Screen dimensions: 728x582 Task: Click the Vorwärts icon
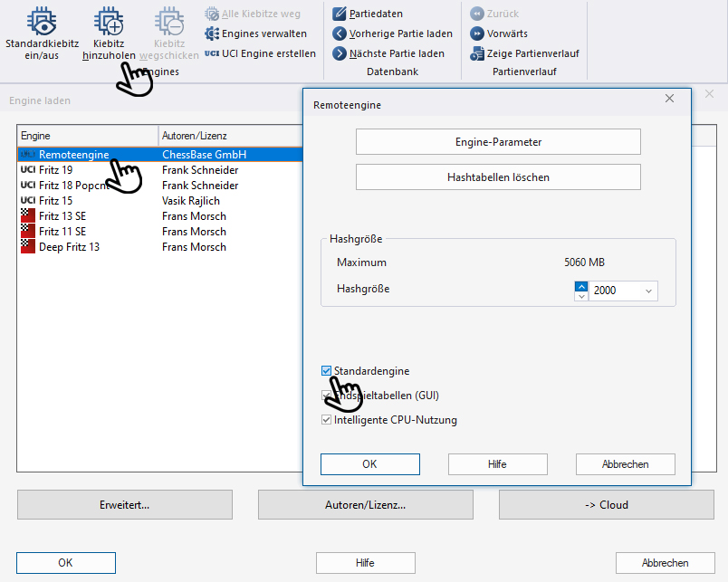(477, 33)
